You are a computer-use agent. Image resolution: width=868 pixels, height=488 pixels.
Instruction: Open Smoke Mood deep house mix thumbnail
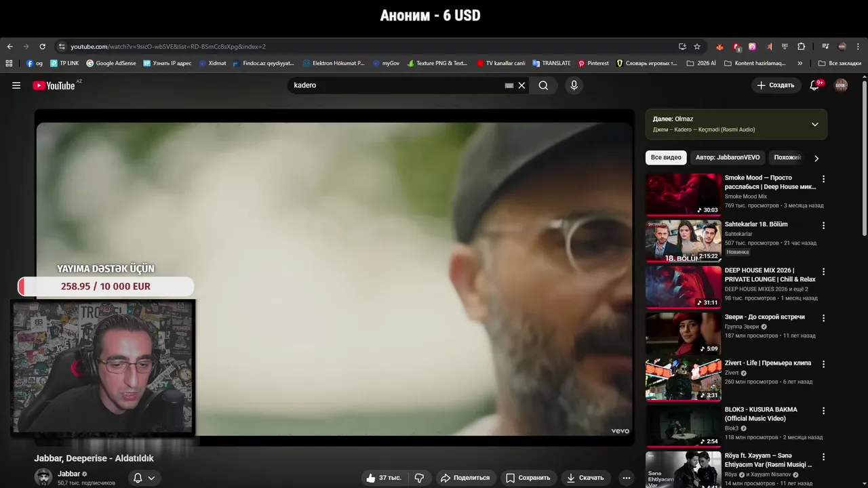pyautogui.click(x=684, y=195)
